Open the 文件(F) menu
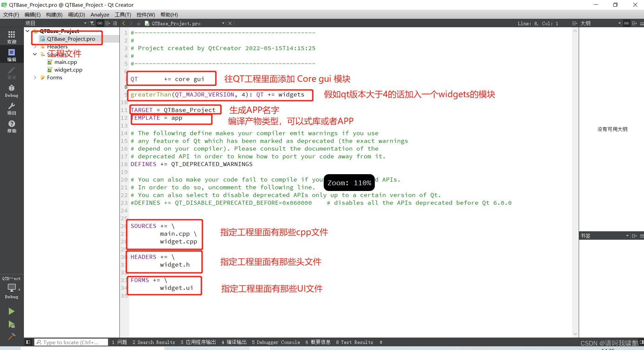Screen dimensions: 644x350 (x=11, y=14)
